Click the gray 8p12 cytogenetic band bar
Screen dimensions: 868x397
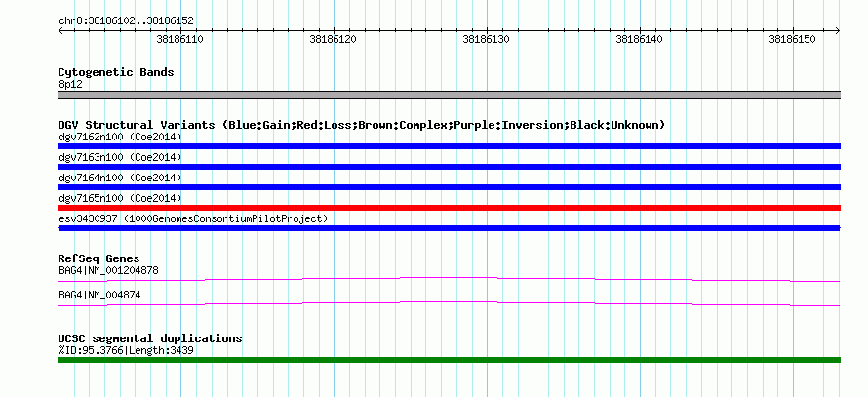(x=449, y=95)
